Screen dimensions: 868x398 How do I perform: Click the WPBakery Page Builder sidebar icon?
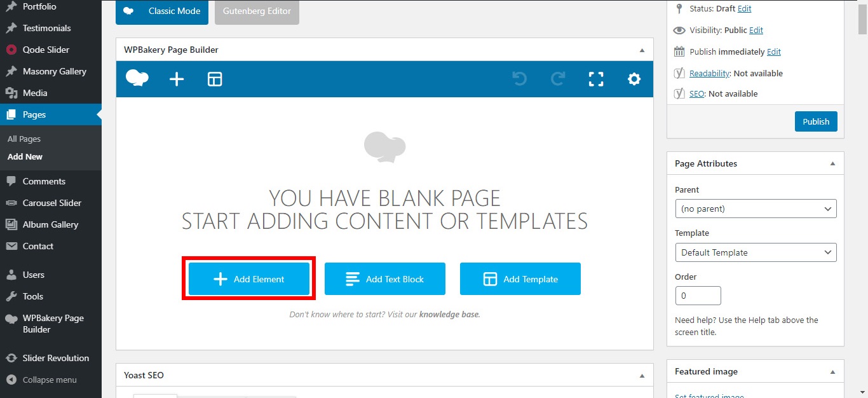11,319
